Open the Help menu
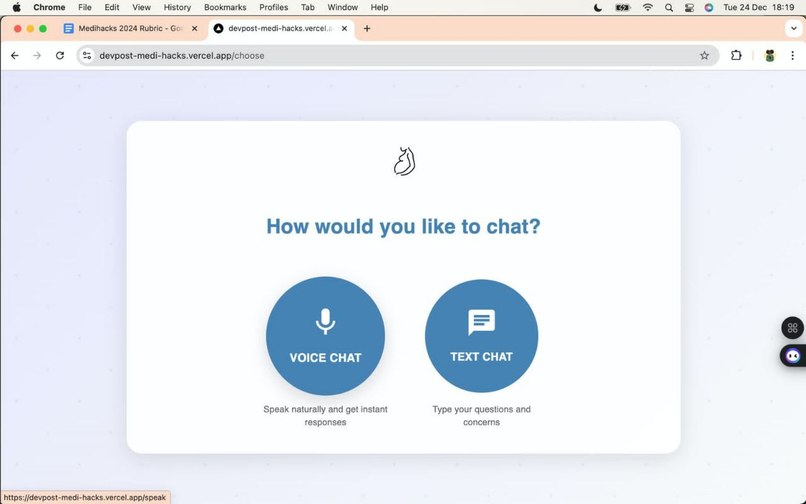 click(379, 7)
